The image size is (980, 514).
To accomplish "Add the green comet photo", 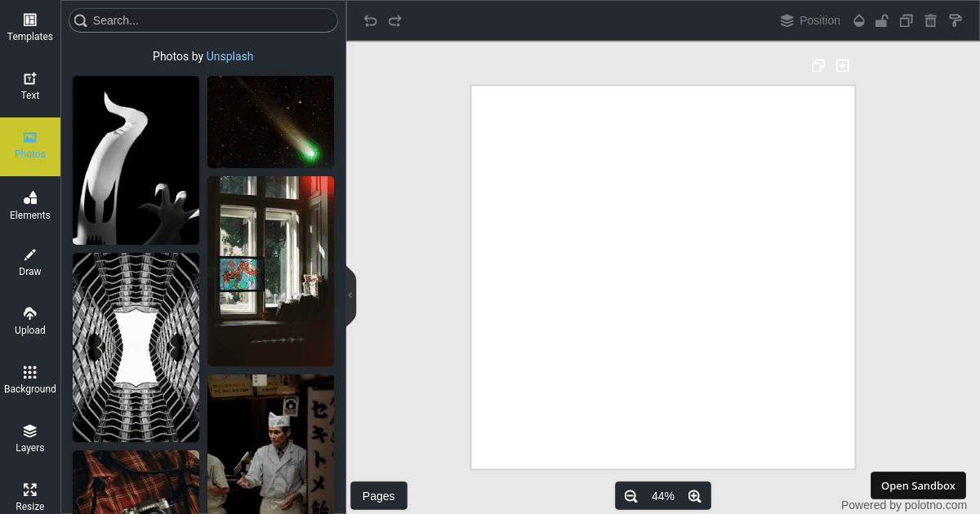I will pos(270,122).
